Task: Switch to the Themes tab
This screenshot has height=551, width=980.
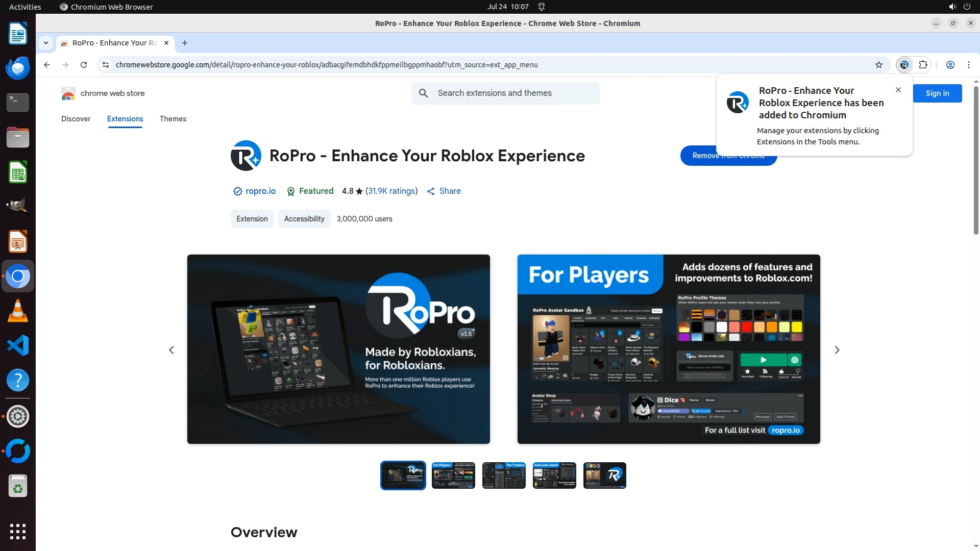Action: point(173,119)
